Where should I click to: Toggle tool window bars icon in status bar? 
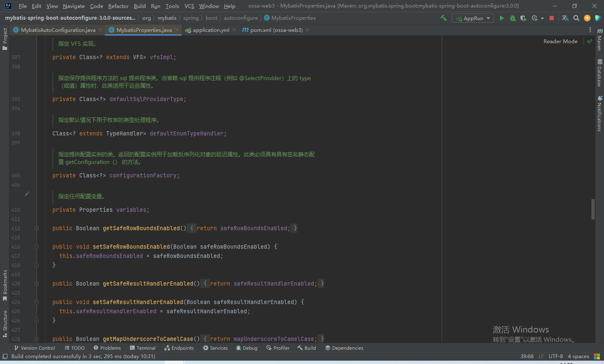pos(5,356)
